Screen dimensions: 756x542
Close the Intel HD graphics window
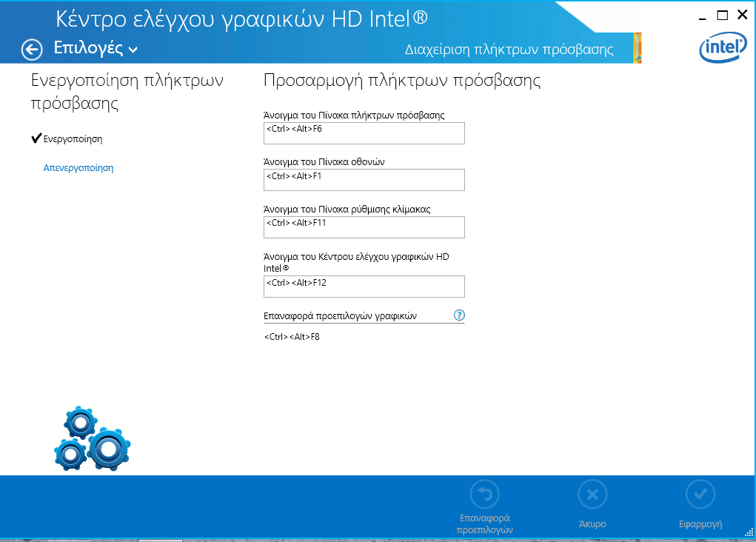click(x=743, y=15)
